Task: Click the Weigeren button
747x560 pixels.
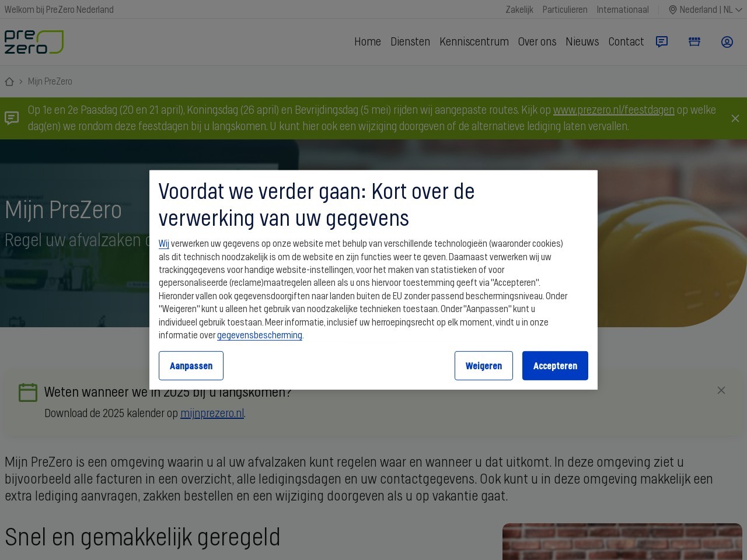Action: coord(484,366)
